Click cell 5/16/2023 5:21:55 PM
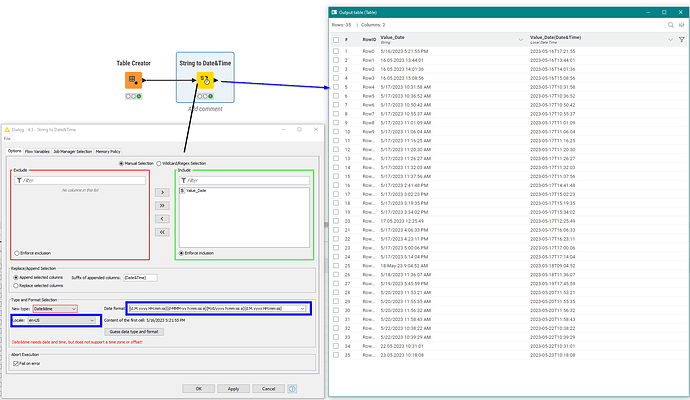690x400 pixels. 404,51
